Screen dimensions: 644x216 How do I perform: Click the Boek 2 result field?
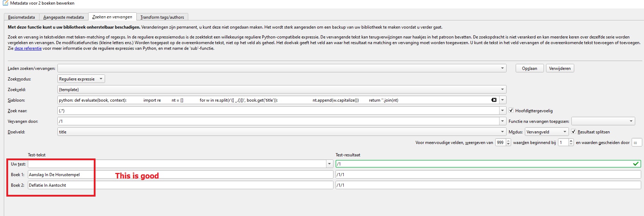click(488, 185)
